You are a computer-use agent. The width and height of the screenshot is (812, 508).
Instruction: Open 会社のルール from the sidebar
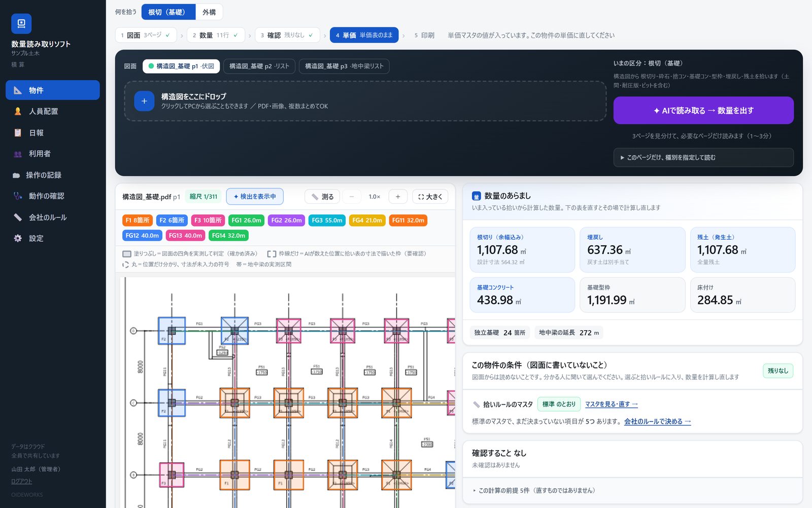pos(53,217)
